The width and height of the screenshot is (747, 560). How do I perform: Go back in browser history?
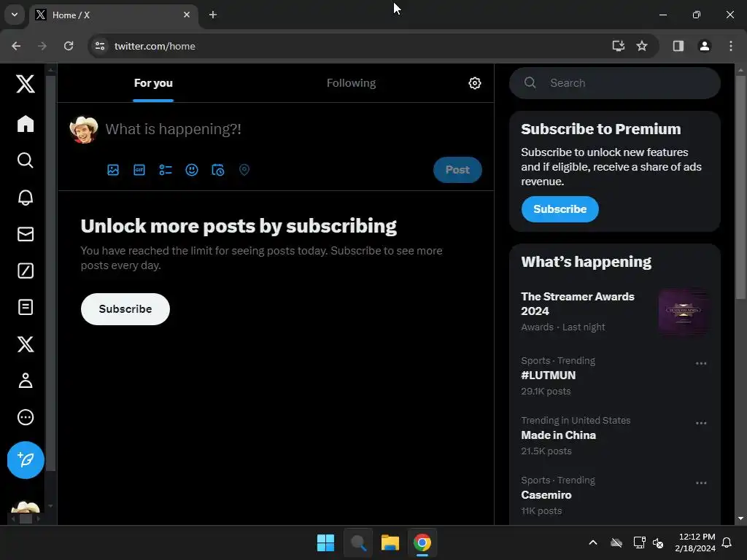click(16, 46)
